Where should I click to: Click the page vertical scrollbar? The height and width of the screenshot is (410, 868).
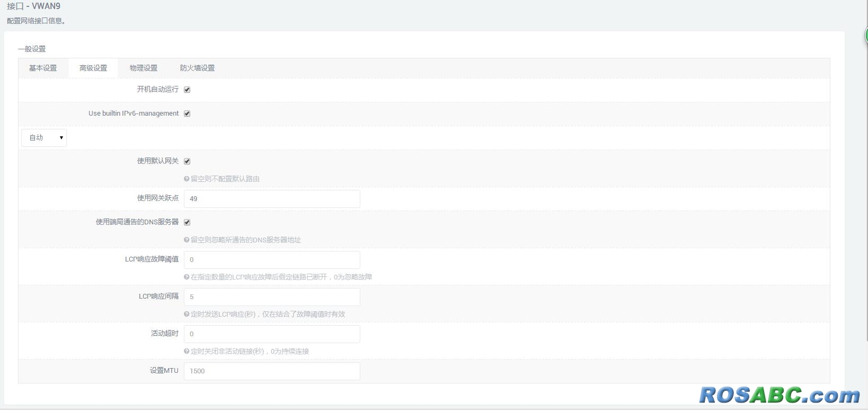coord(866,170)
